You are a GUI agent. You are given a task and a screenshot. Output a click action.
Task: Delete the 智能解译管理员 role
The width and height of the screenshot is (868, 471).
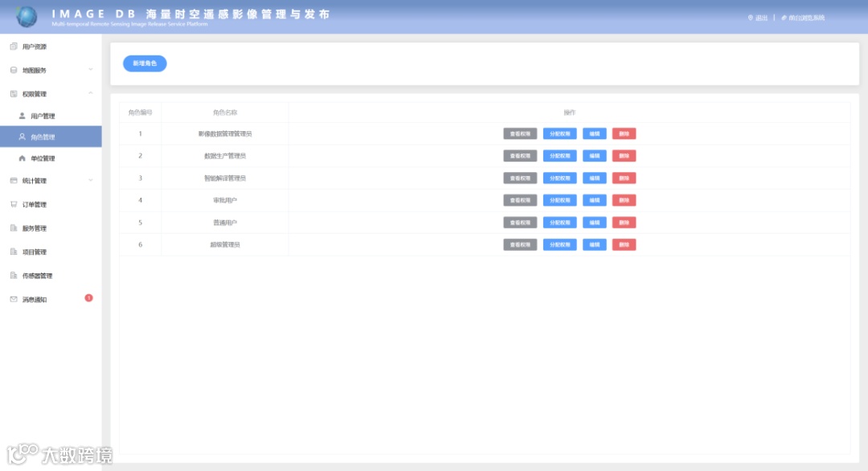coord(624,178)
